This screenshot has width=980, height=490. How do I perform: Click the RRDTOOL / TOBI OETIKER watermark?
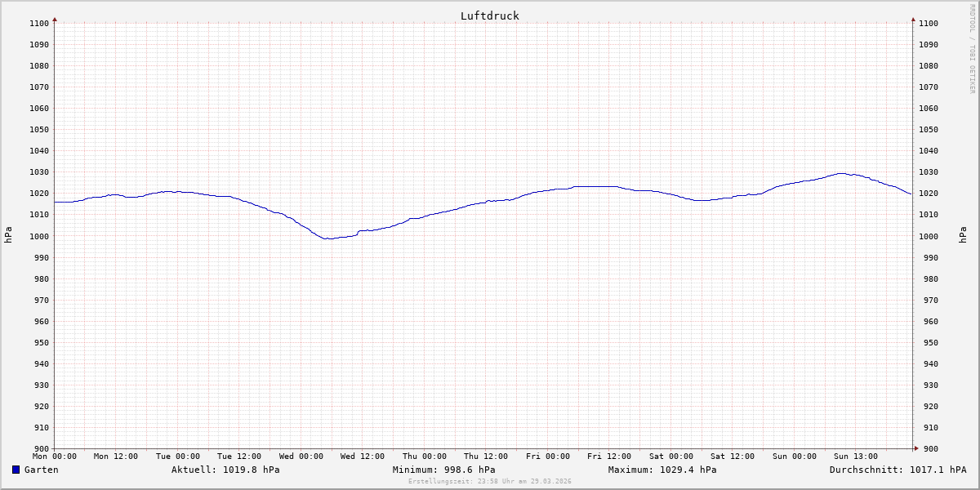(972, 49)
